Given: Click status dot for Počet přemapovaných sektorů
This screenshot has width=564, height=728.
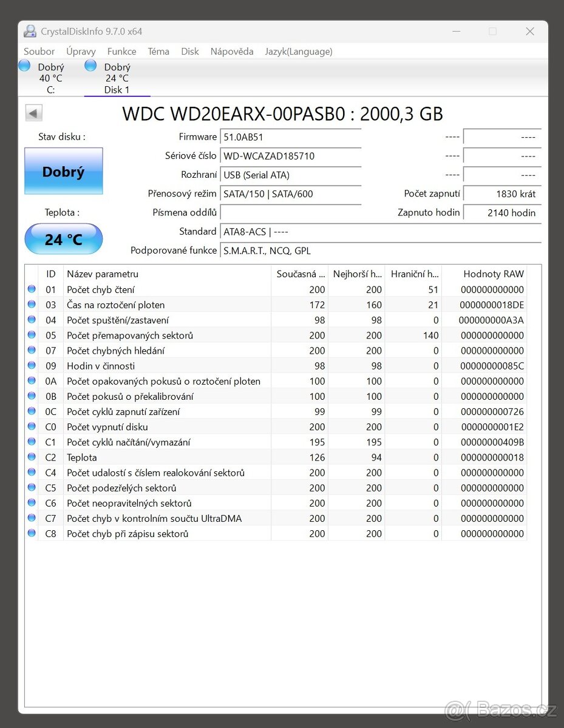Looking at the screenshot, I should click(x=32, y=335).
